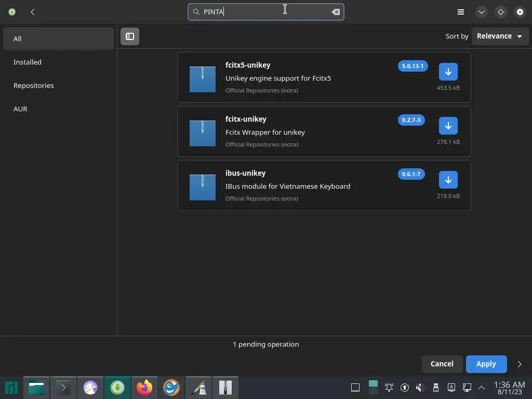This screenshot has width=532, height=399.
Task: Open paint brush app in taskbar
Action: point(198,388)
